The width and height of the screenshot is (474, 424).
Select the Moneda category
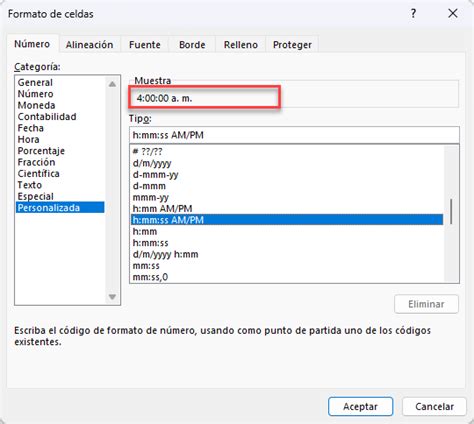[x=36, y=105]
